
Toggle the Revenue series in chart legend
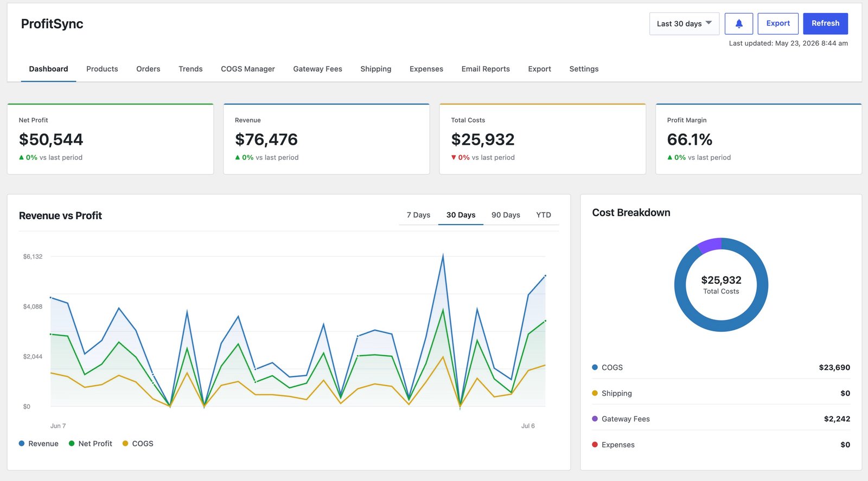click(39, 444)
